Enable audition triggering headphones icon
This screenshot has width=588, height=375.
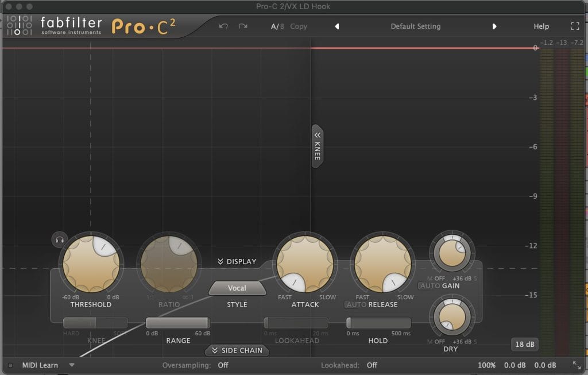click(59, 239)
